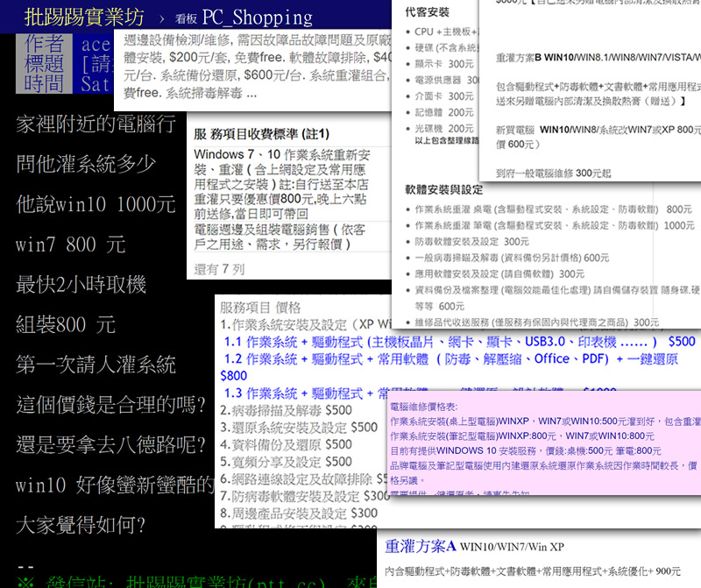The height and width of the screenshot is (588, 701).
Task: Click the line "到府一般電腦維修 300元起"
Action: (554, 174)
